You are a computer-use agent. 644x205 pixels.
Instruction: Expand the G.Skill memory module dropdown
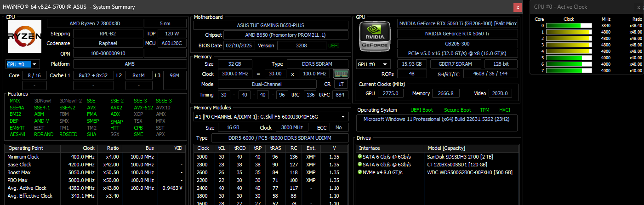click(270, 117)
